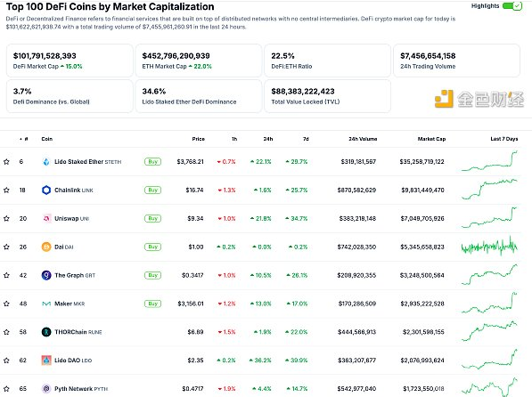Viewport: 532px width, 397px height.
Task: Open Maker MKR coin page
Action: pyautogui.click(x=70, y=304)
